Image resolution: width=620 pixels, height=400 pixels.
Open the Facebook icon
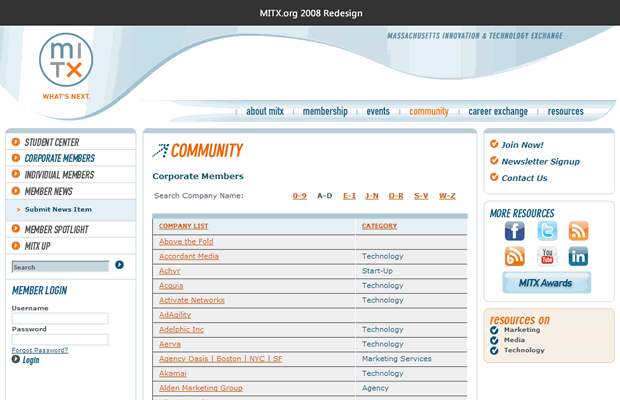click(514, 231)
